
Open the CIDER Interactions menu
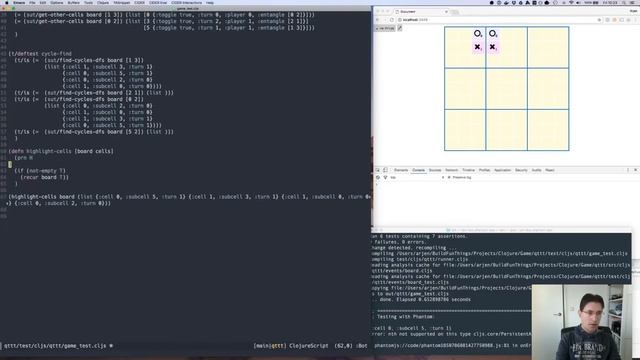[x=187, y=2]
